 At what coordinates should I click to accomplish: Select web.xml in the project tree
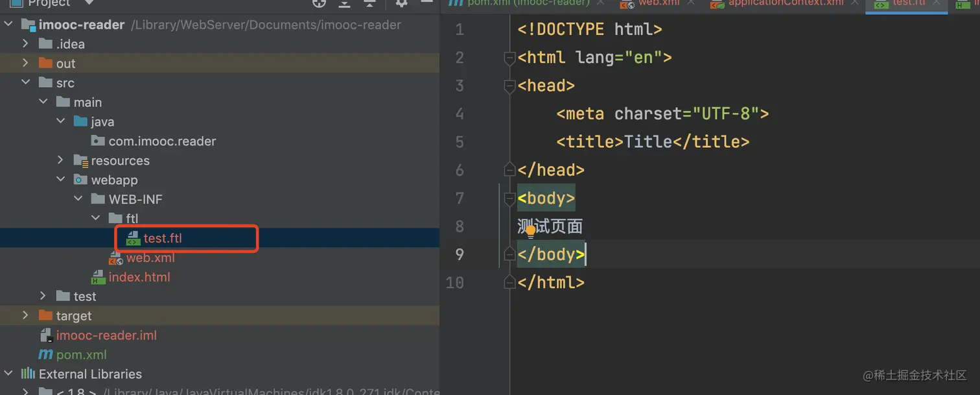point(150,258)
